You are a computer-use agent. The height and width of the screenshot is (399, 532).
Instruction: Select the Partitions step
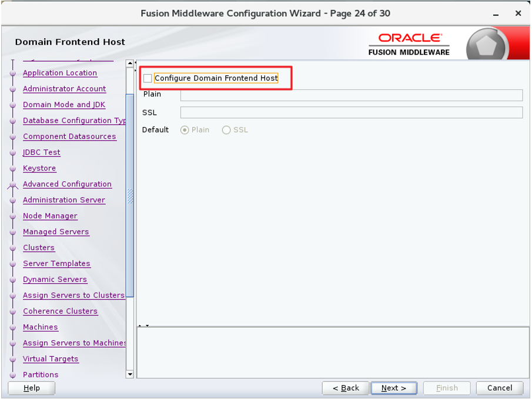tap(41, 375)
